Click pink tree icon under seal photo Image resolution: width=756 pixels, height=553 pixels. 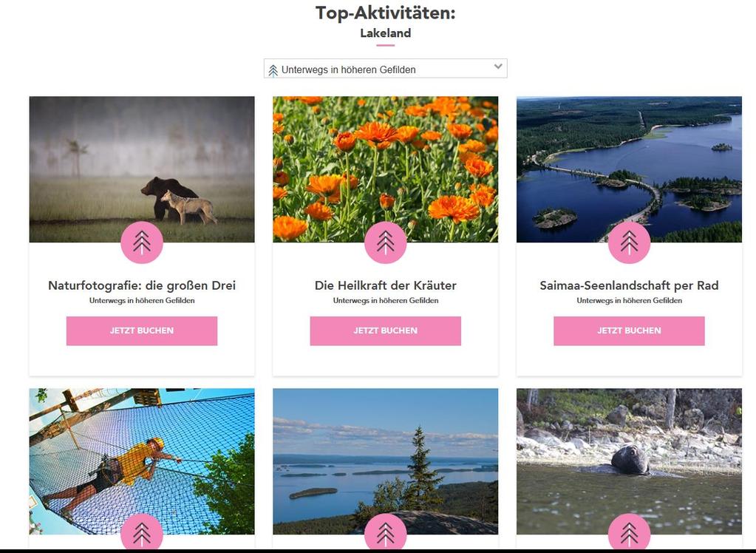629,532
